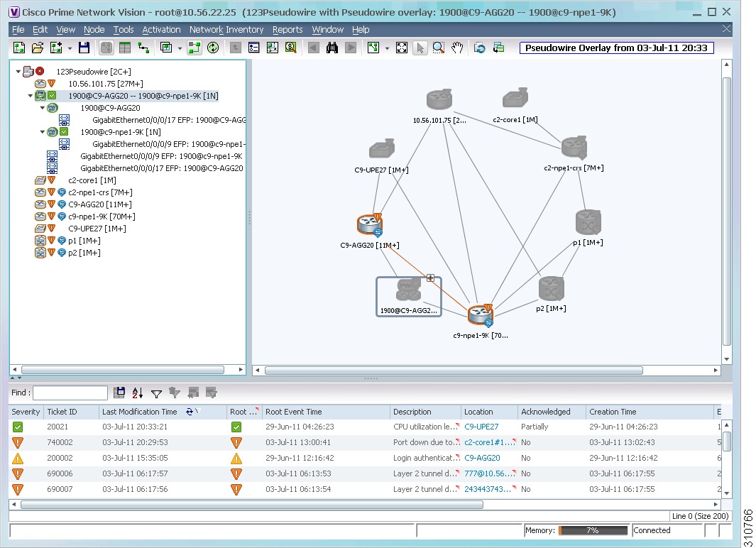Viewport: 756px width, 548px height.
Task: Collapse the 1900@C9-AGG20 -- 1900@c9-npe1-9K tree node
Action: click(31, 96)
